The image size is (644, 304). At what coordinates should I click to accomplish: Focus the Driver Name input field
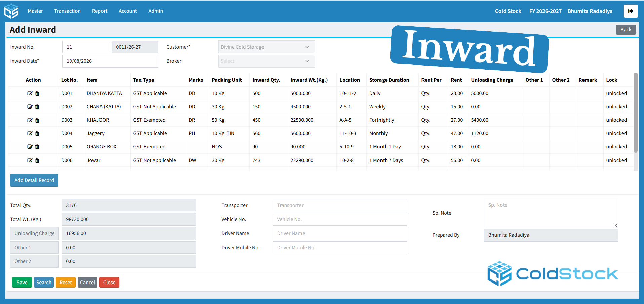pos(340,233)
